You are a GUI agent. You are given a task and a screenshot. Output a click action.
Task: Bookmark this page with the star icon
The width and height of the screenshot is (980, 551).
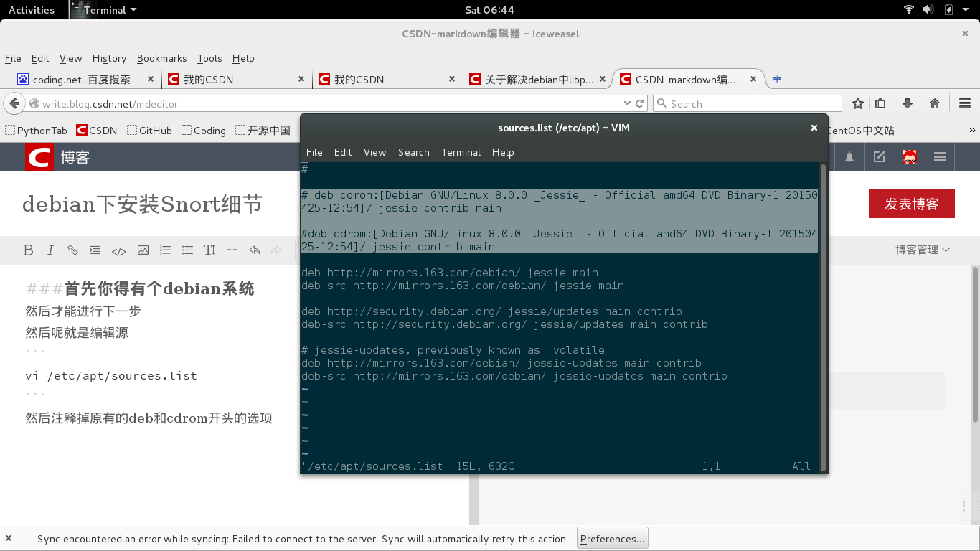click(858, 104)
